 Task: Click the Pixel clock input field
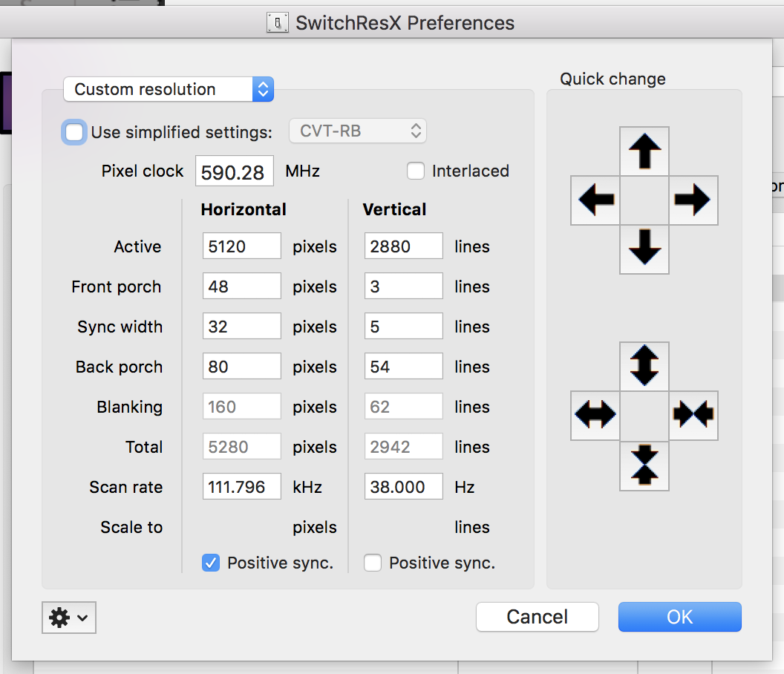pyautogui.click(x=234, y=171)
